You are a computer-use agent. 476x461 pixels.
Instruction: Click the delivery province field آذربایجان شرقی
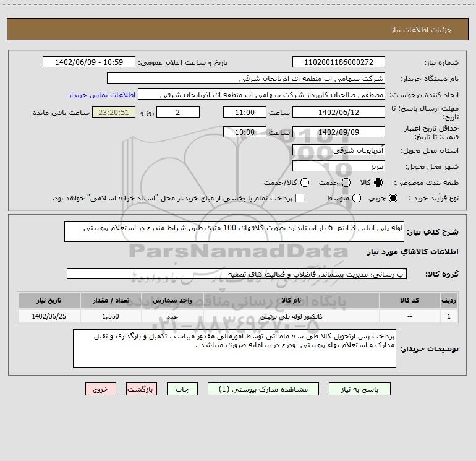pos(339,150)
